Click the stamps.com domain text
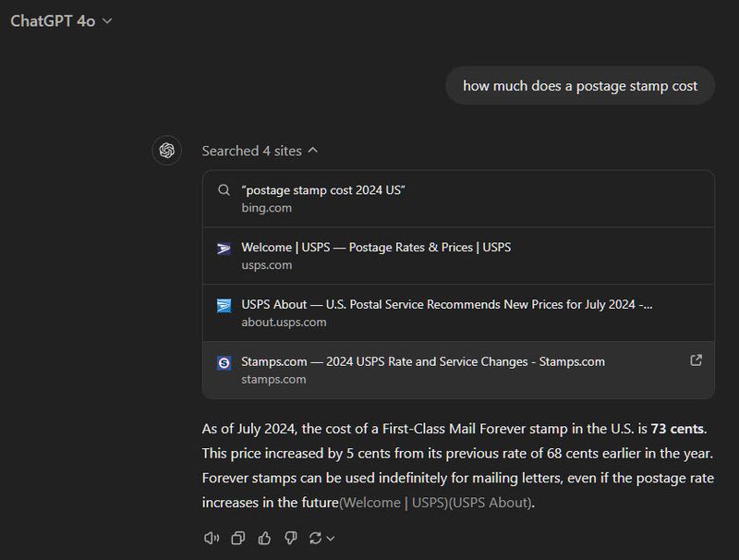This screenshot has width=739, height=560. pyautogui.click(x=273, y=380)
